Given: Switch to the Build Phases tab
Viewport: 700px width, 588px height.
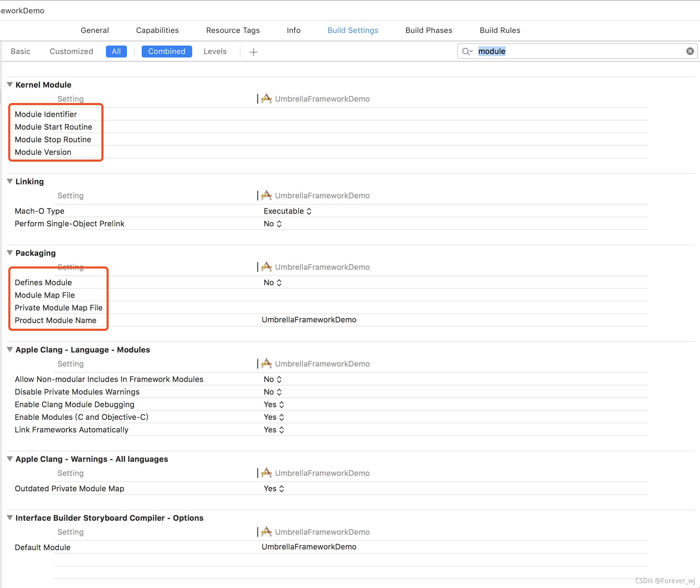Looking at the screenshot, I should 429,30.
